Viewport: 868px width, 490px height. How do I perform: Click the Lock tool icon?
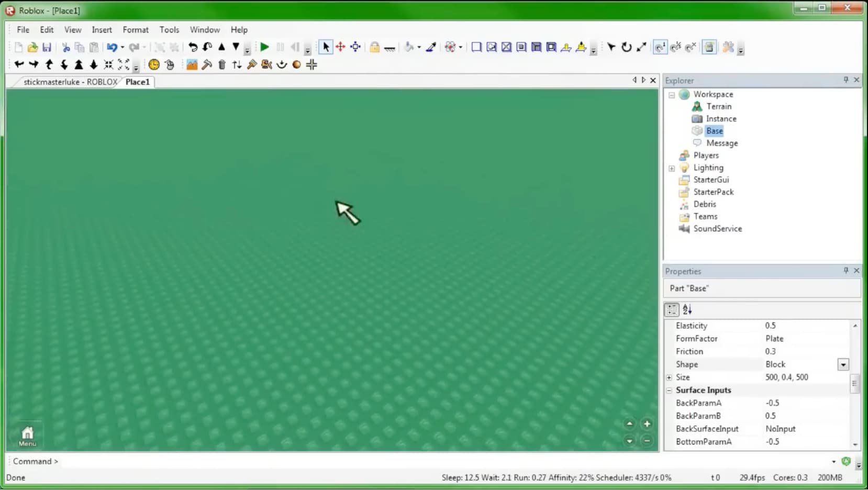(375, 48)
